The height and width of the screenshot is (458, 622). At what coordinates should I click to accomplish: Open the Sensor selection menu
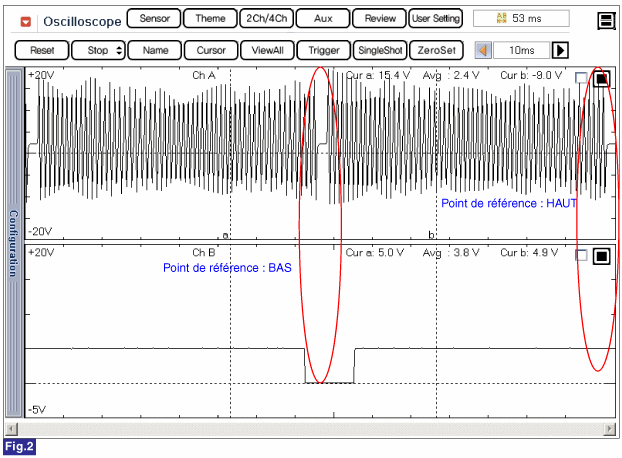click(154, 19)
